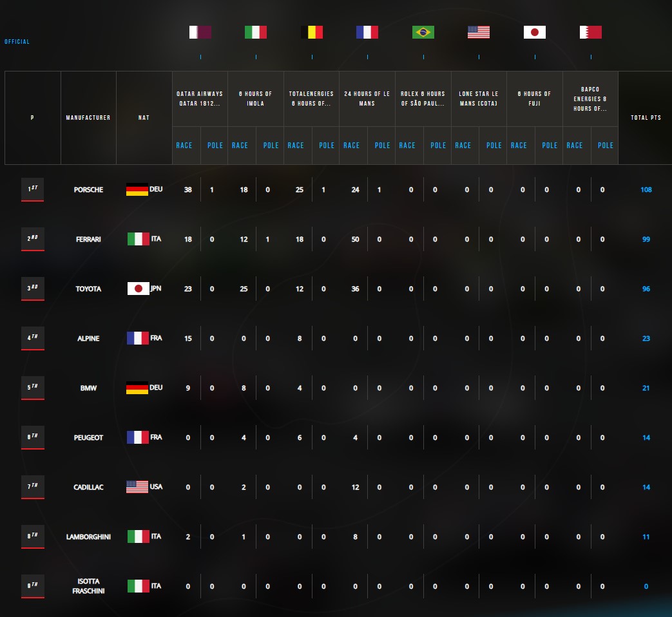Click the French flag above the 24 Hours of Le Mans column

tap(367, 32)
